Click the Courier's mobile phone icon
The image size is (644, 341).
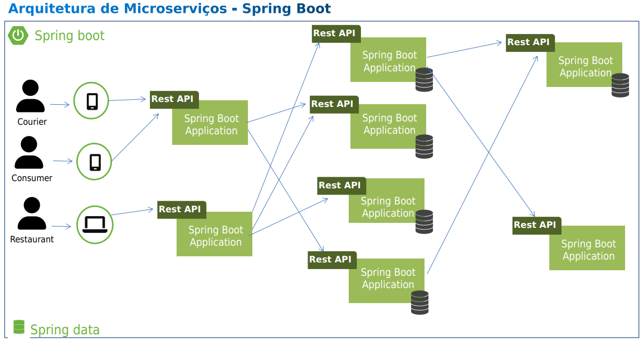(x=91, y=101)
